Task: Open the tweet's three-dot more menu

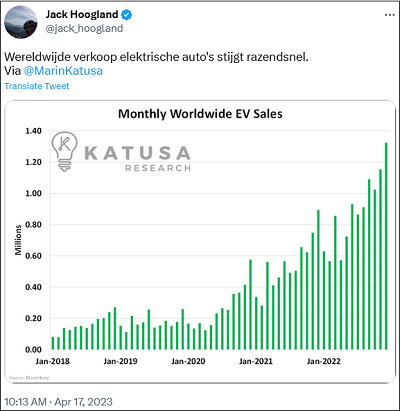Action: tap(390, 15)
